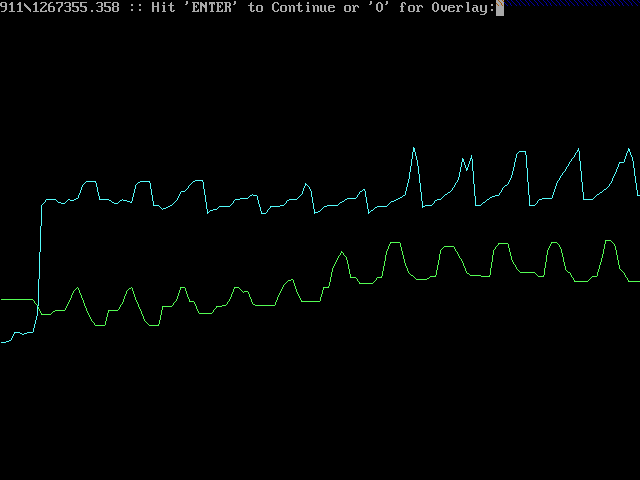Click the number 911 at the prompt start
Screen dimensions: 640x480
pyautogui.click(x=11, y=8)
